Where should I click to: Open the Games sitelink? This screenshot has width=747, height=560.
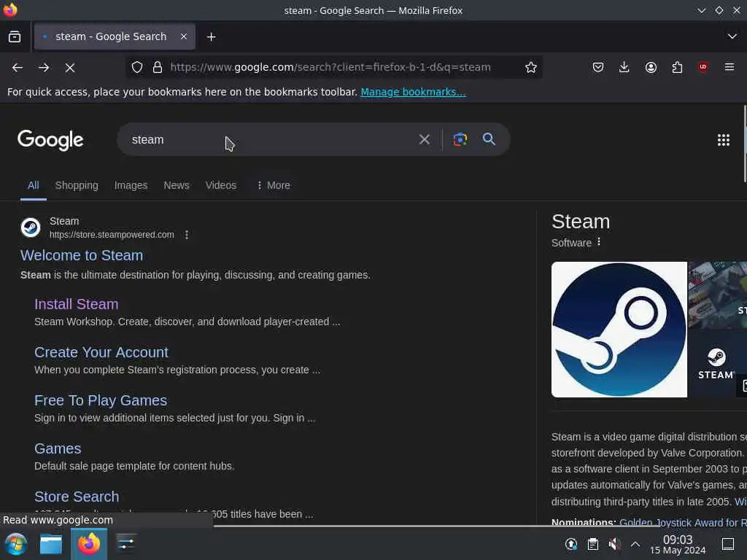coord(58,448)
